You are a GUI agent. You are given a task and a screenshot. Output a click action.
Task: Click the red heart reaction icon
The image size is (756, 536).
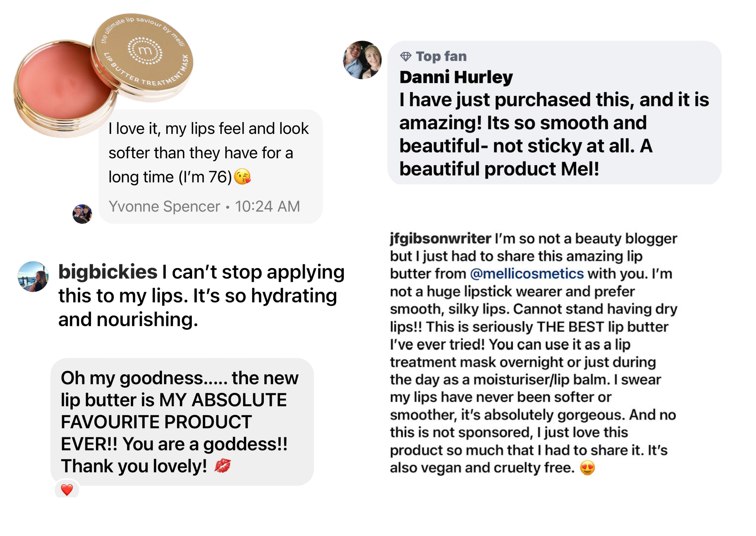click(67, 490)
